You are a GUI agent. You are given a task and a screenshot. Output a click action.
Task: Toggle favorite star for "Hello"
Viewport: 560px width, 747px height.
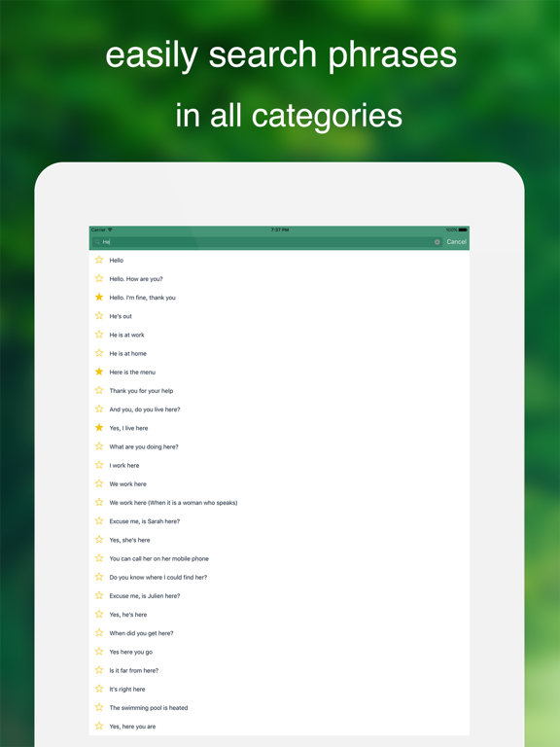[99, 260]
